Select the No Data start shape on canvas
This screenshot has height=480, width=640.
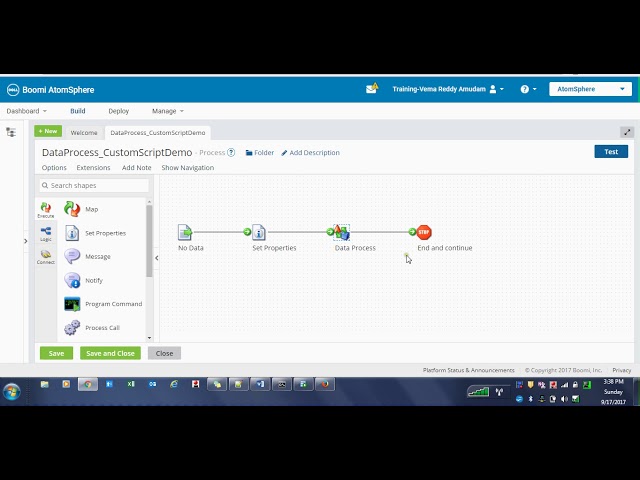tap(185, 232)
